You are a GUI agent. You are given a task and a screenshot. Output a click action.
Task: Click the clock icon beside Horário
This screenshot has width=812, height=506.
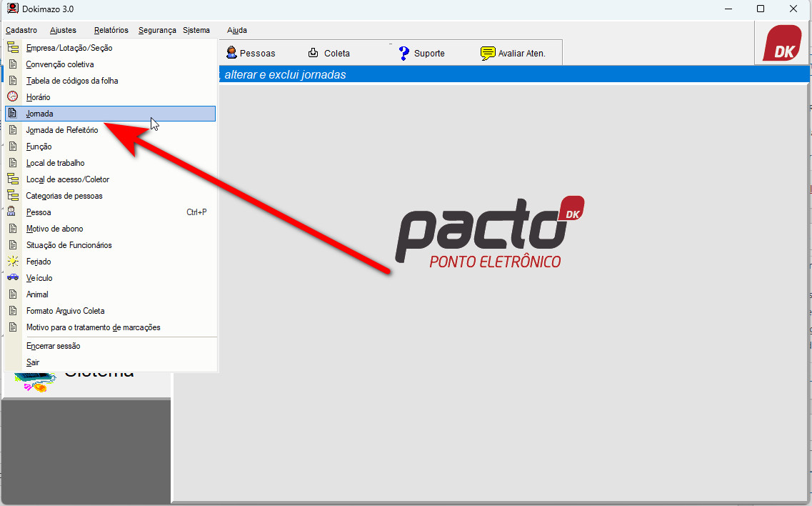click(12, 96)
